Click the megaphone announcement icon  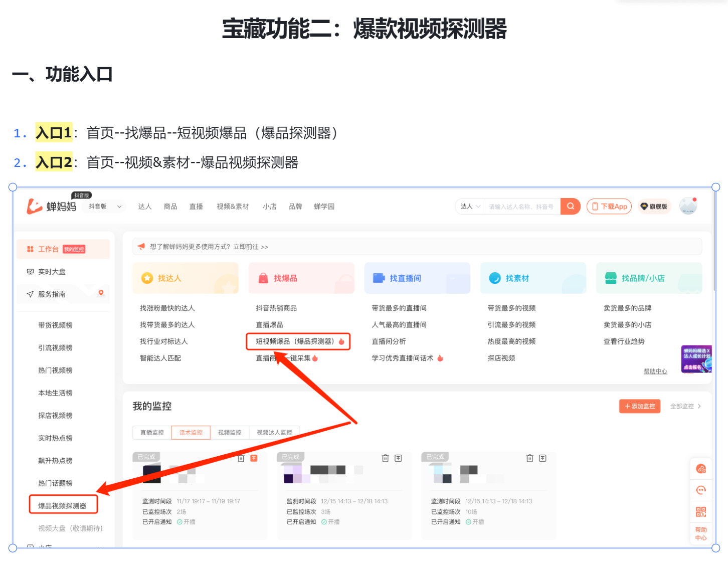[x=141, y=246]
